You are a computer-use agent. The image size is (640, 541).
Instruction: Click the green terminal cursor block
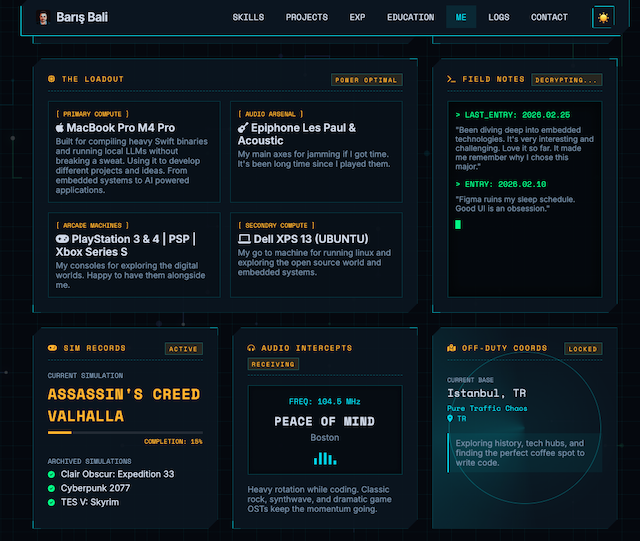point(458,224)
